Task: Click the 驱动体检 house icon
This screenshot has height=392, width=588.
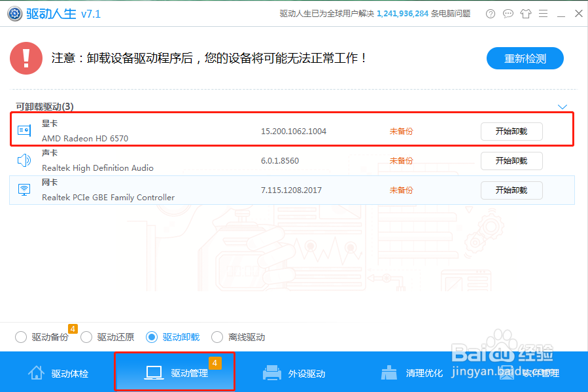Action: click(x=37, y=372)
